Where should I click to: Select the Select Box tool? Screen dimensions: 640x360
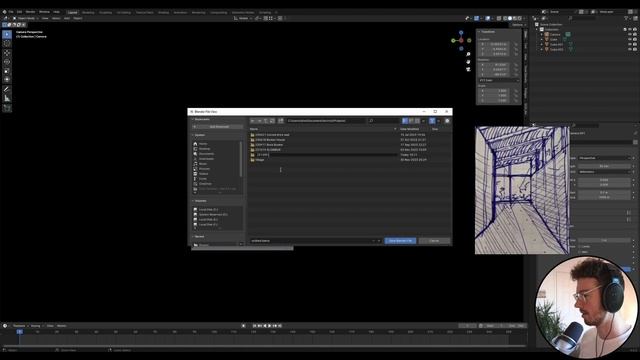(x=7, y=34)
